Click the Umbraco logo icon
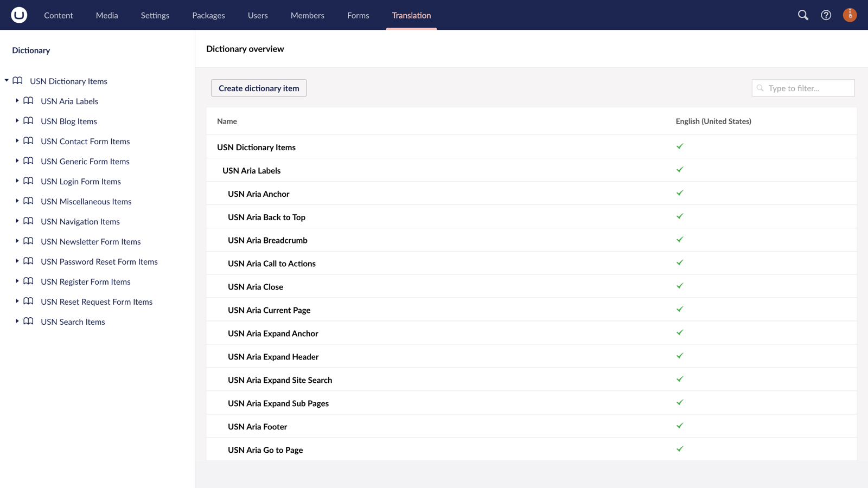 click(19, 15)
